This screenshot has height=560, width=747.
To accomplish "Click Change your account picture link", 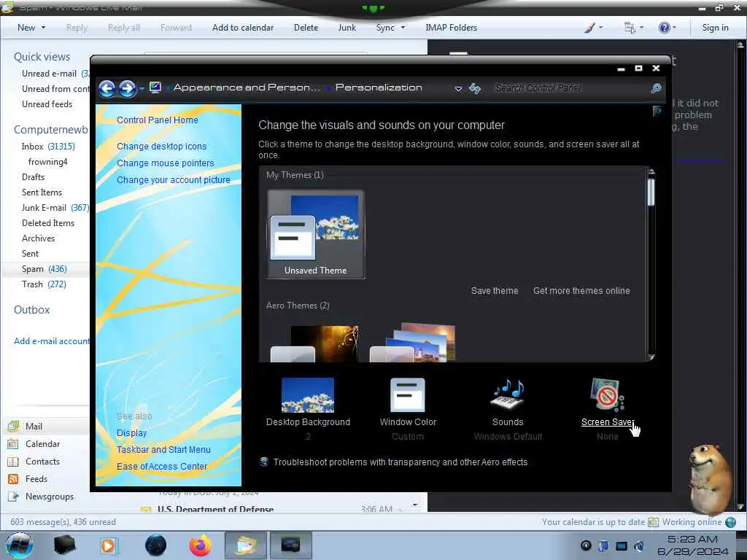I will pyautogui.click(x=174, y=180).
